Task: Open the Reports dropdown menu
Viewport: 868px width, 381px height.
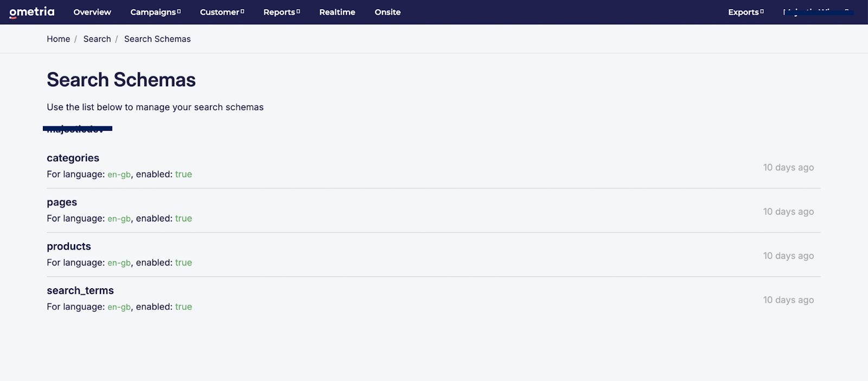Action: [282, 12]
